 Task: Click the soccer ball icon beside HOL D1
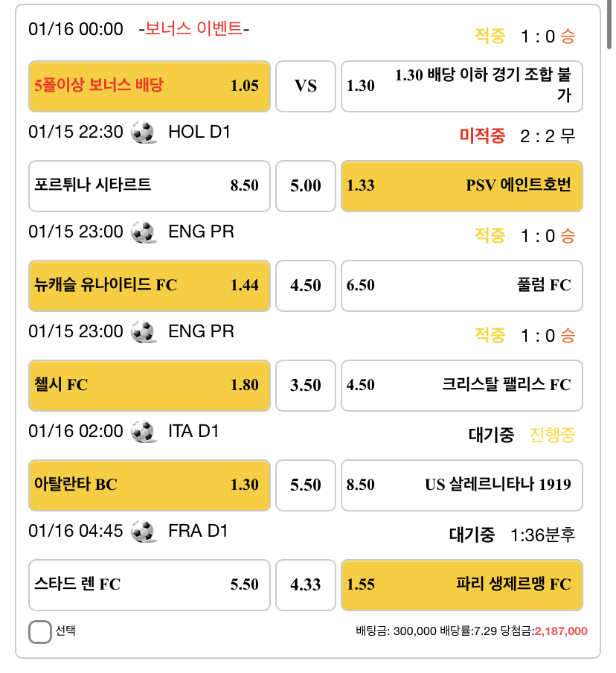pyautogui.click(x=144, y=133)
